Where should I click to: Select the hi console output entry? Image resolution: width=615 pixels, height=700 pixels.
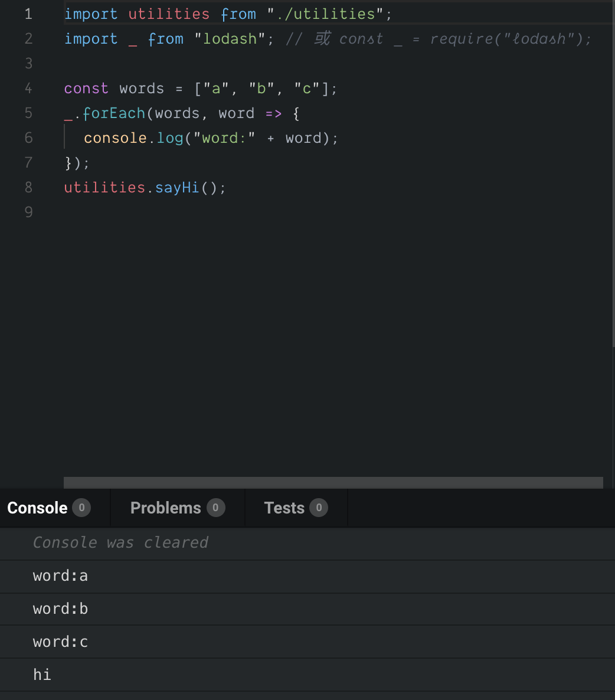point(42,675)
